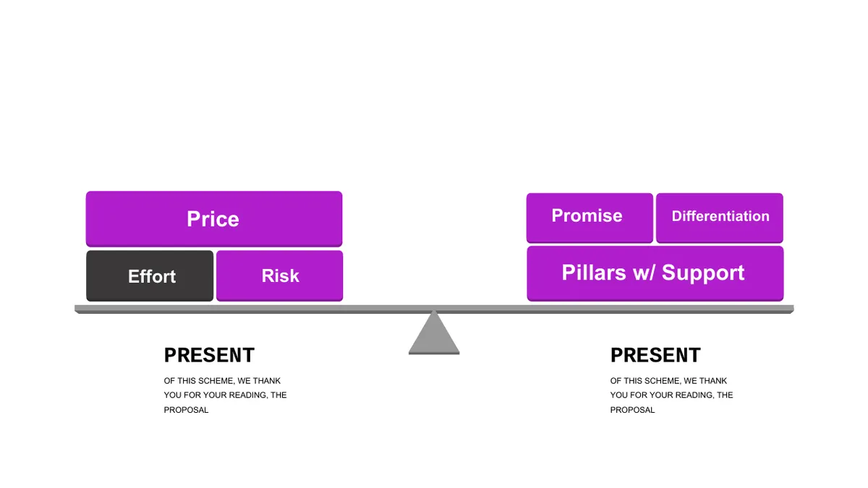
Task: Click the right 'OF THIS SCHEME, WE THANK' line
Action: [668, 381]
